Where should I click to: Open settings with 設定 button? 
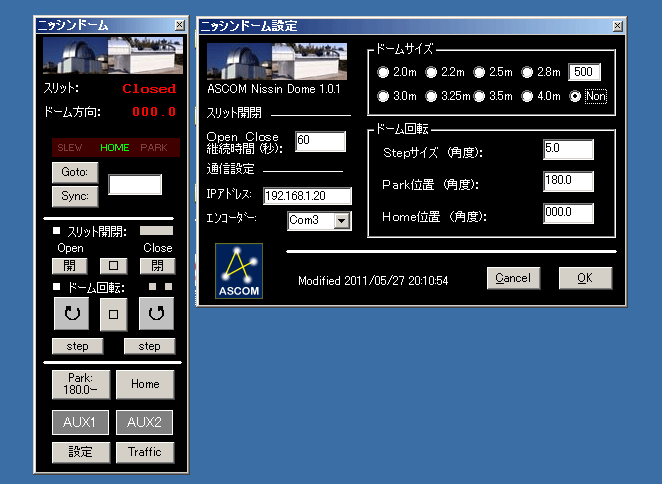(81, 452)
